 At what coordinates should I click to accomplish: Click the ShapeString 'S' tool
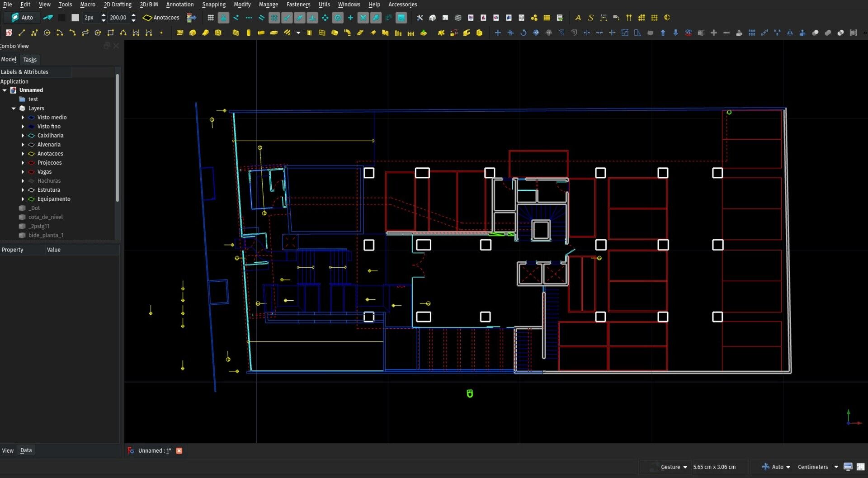[590, 18]
